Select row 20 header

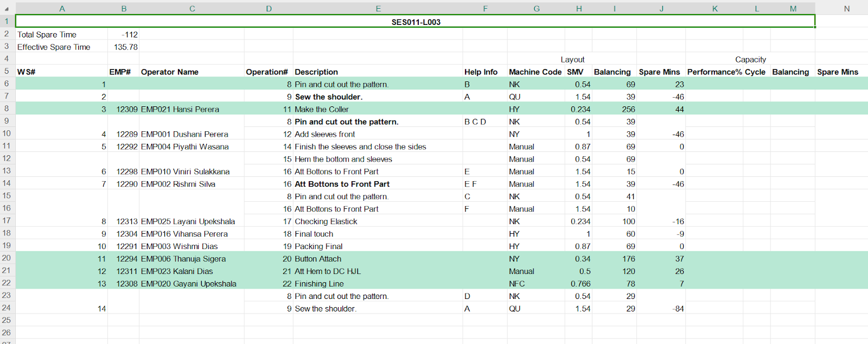pos(7,258)
